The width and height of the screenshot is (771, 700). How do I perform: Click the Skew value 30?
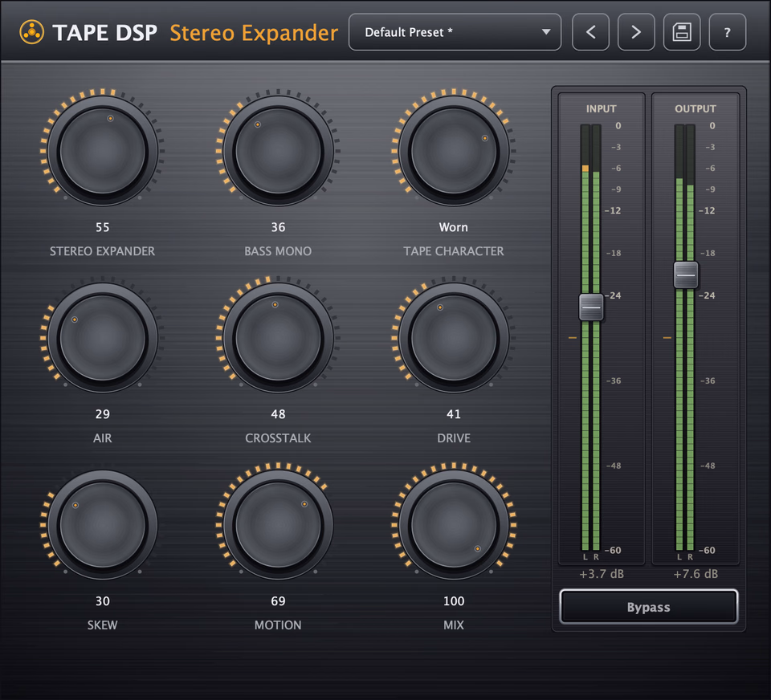[103, 600]
